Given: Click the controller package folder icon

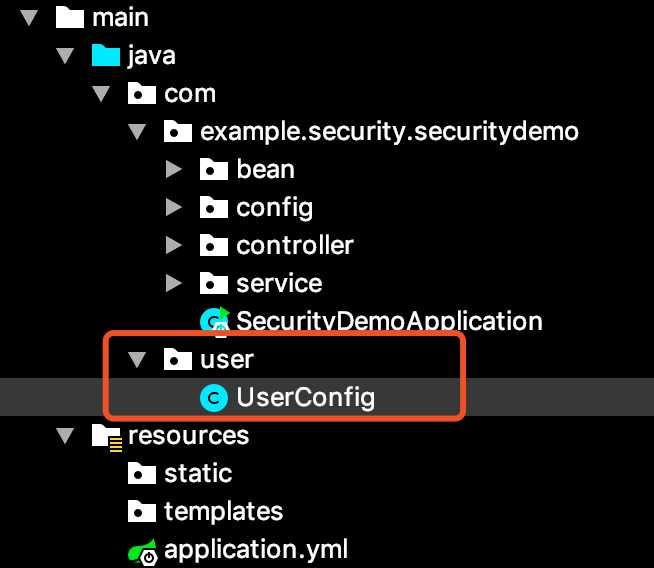Looking at the screenshot, I should [214, 245].
